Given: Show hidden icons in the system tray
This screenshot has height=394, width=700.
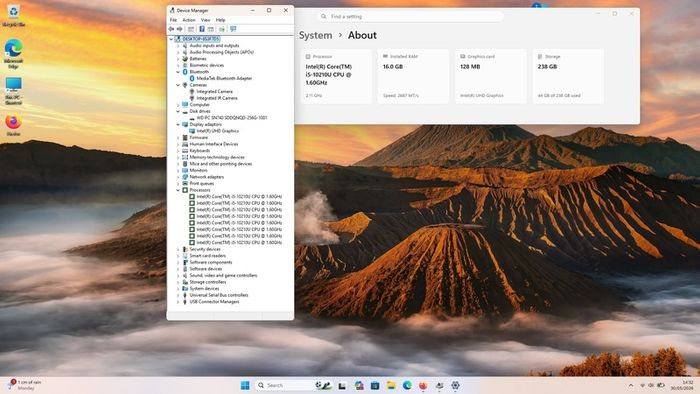Looking at the screenshot, I should click(631, 385).
